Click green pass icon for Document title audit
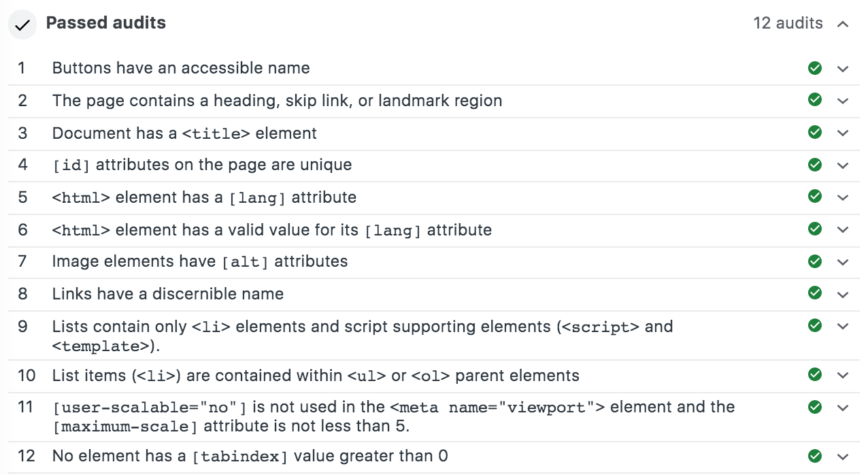This screenshot has height=475, width=868. [814, 133]
